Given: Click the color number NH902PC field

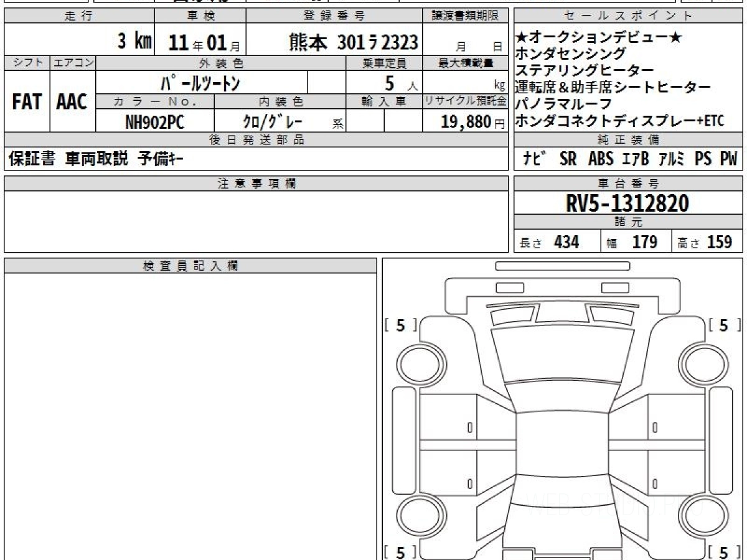Looking at the screenshot, I should pos(155,122).
